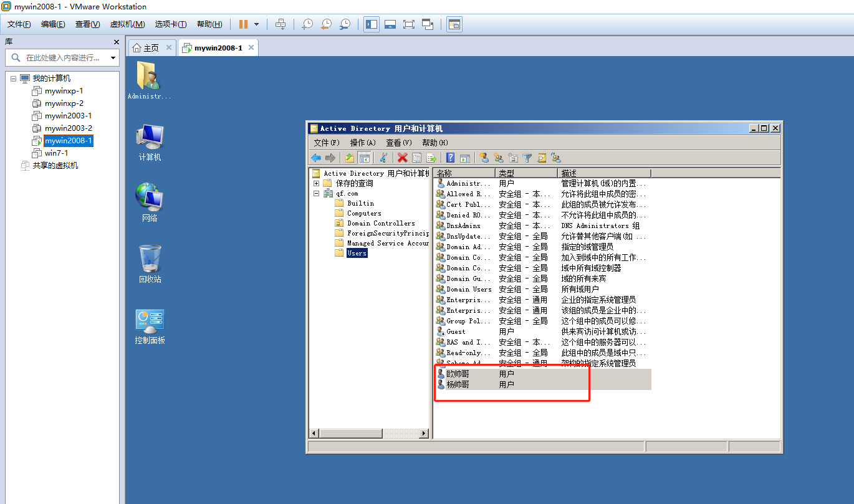The width and height of the screenshot is (854, 504).
Task: Create a new user via toolbar icon
Action: click(484, 158)
